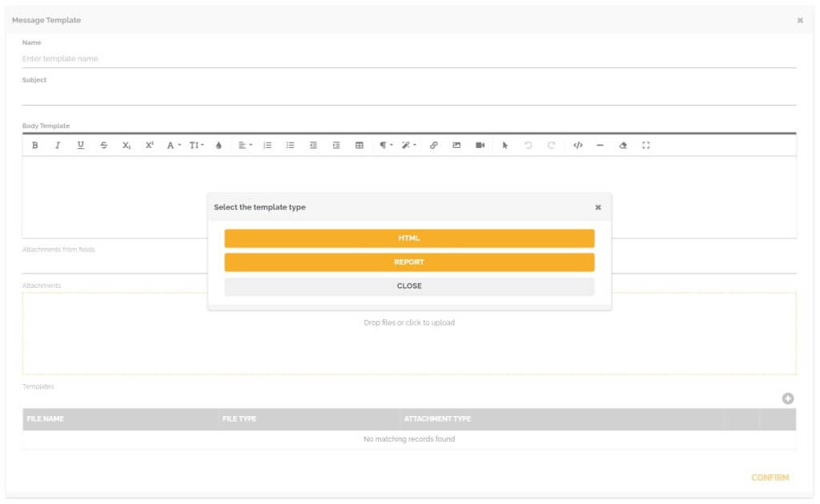Screen dimensions: 820x504
Task: Toggle subscript formatting
Action: click(x=126, y=145)
